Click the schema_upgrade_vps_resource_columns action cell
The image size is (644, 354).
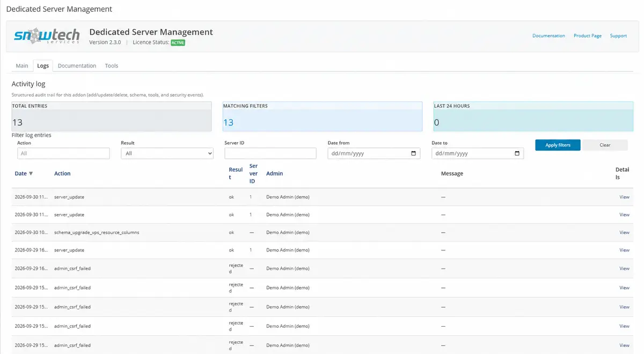(x=97, y=232)
